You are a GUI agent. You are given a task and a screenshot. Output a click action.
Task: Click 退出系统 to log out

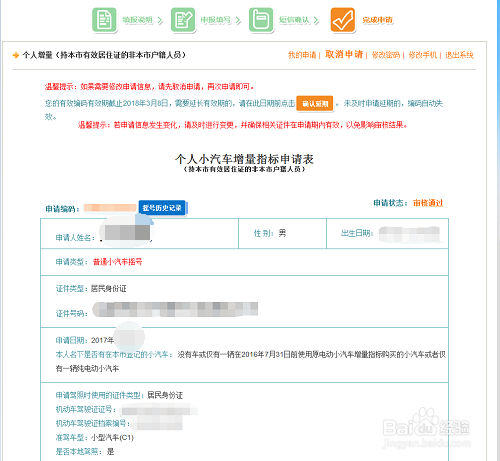[459, 55]
